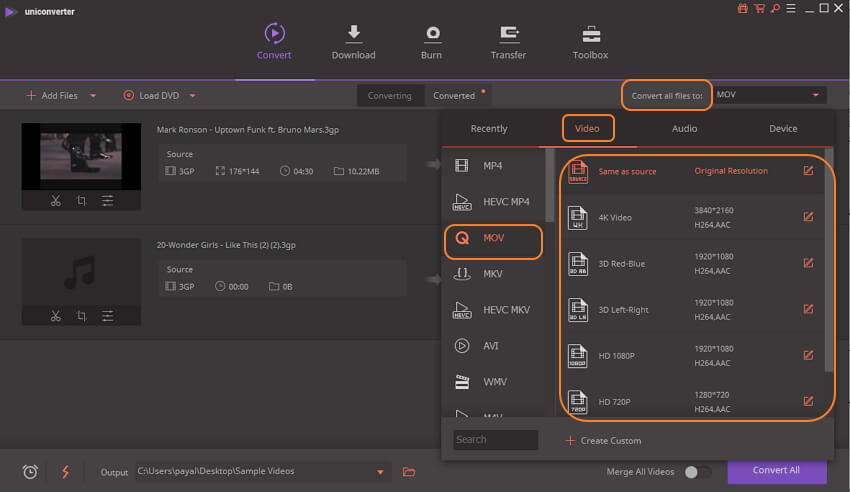Select MOV format

click(x=493, y=238)
